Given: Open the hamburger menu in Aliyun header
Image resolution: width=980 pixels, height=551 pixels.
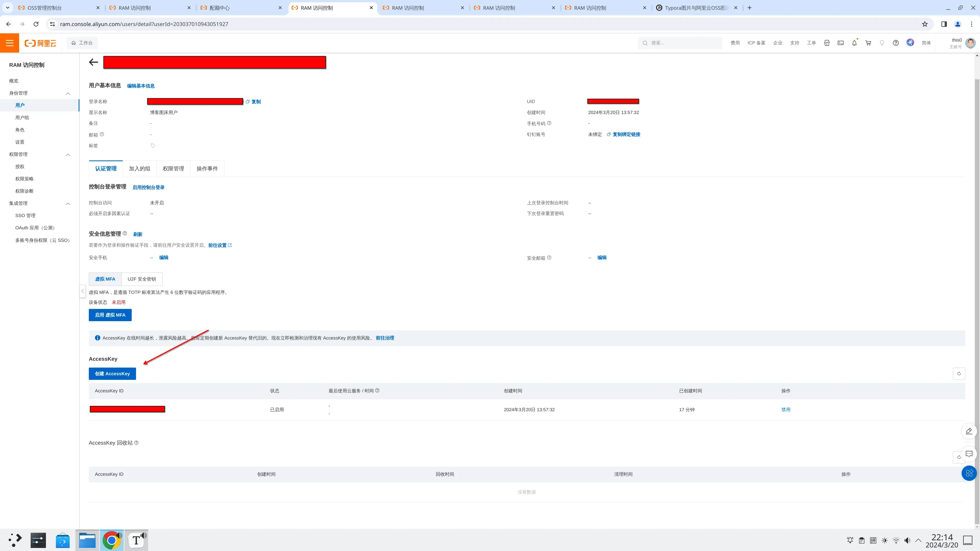Looking at the screenshot, I should pos(9,43).
